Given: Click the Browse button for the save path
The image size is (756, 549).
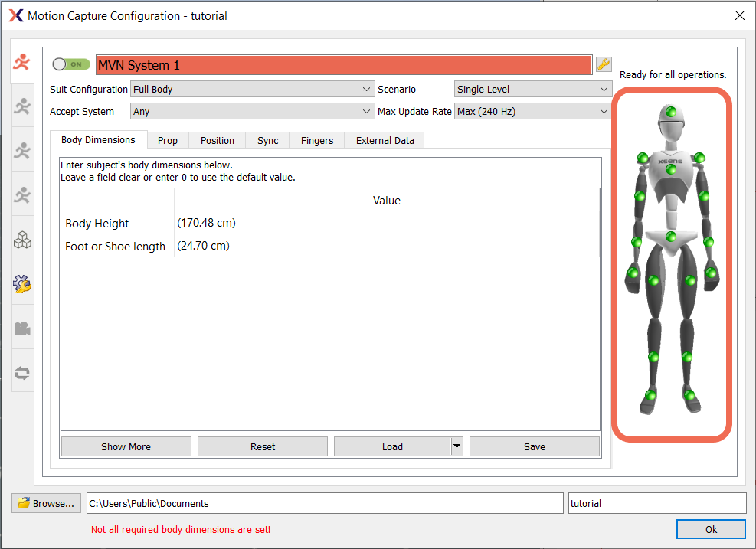Looking at the screenshot, I should [x=46, y=503].
